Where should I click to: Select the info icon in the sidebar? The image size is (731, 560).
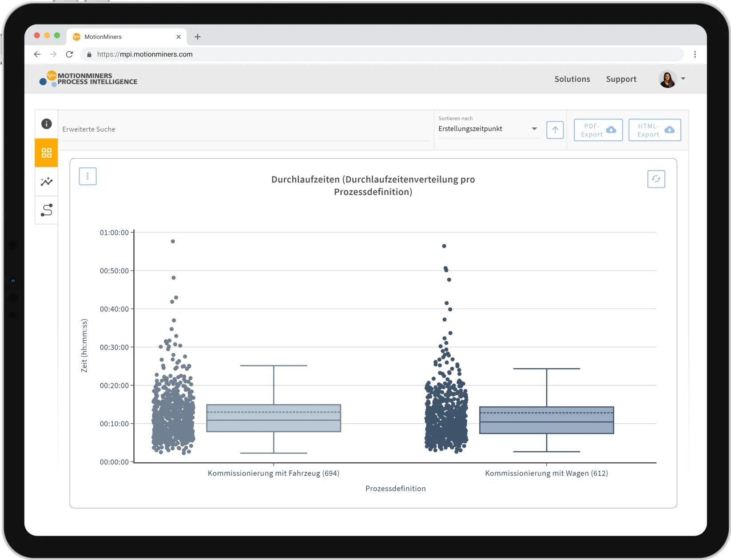[x=46, y=124]
